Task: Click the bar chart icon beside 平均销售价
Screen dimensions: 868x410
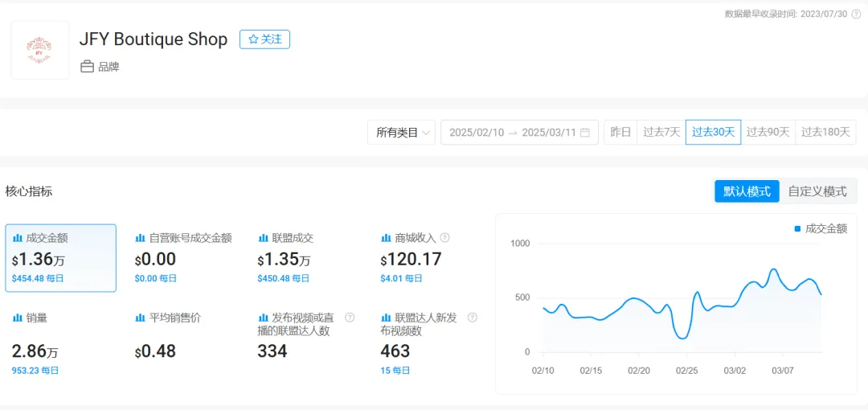Action: coord(140,318)
